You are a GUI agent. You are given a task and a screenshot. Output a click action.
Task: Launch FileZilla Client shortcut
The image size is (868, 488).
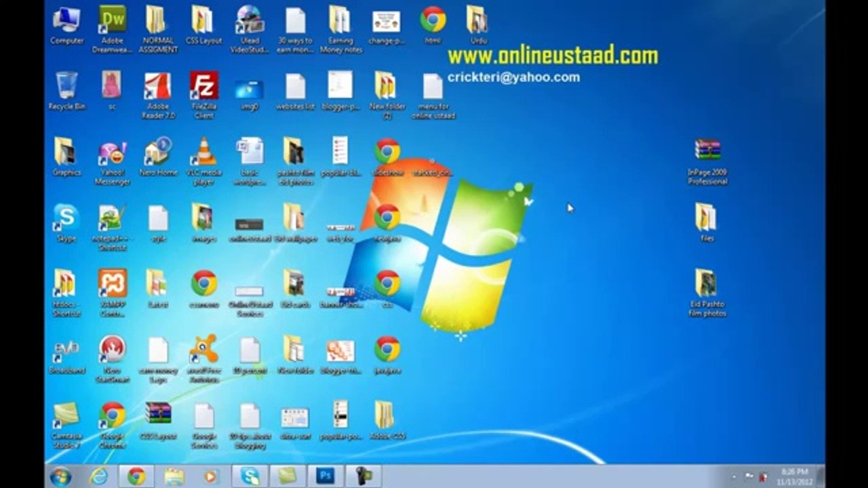tap(203, 95)
